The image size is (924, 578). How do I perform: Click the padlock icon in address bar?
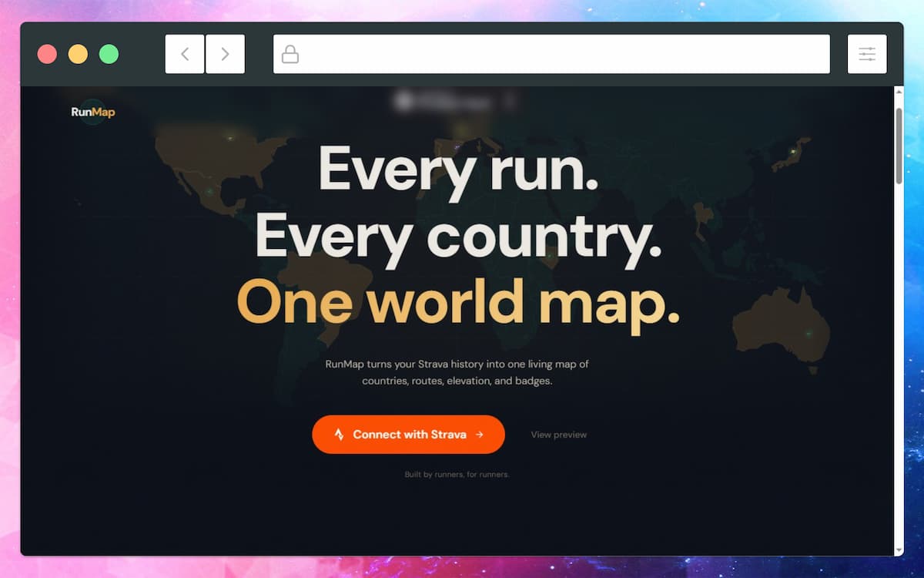[290, 54]
